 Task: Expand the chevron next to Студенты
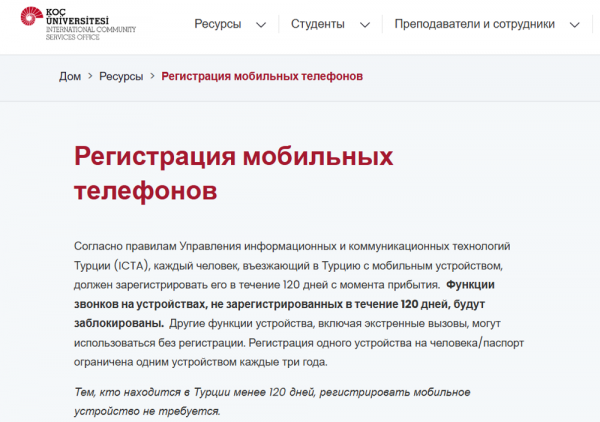(x=364, y=24)
